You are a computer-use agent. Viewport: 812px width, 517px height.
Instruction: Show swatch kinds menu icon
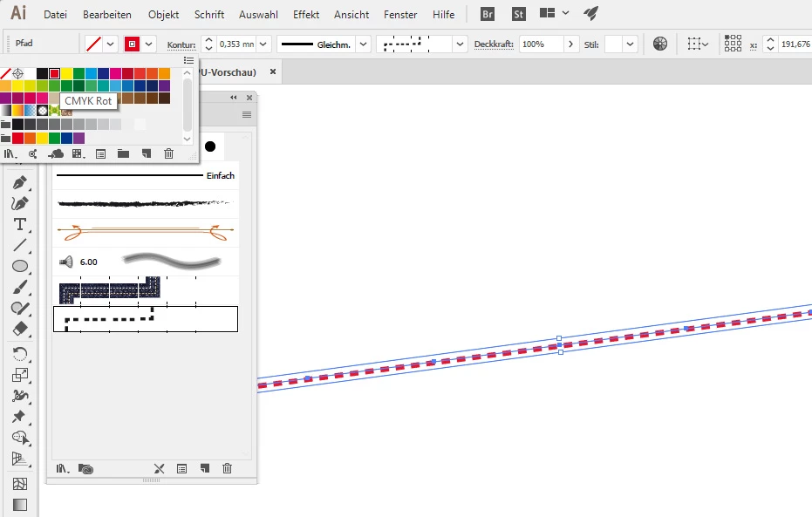[x=78, y=153]
